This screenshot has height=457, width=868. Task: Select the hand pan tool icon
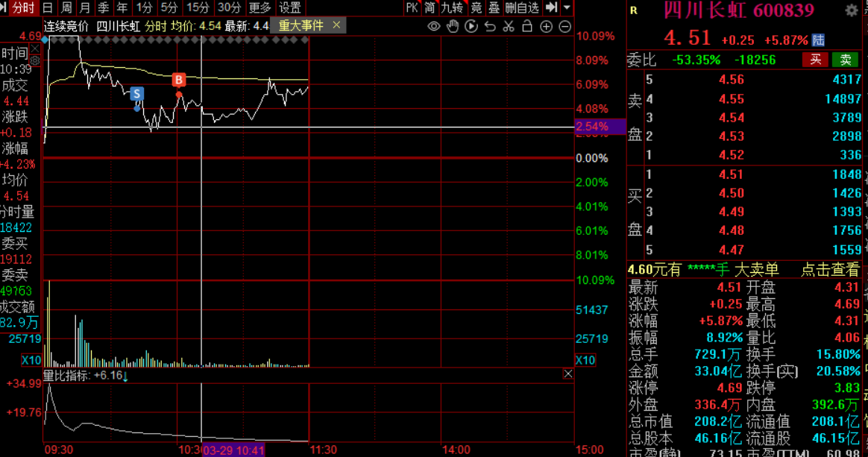pos(453,26)
